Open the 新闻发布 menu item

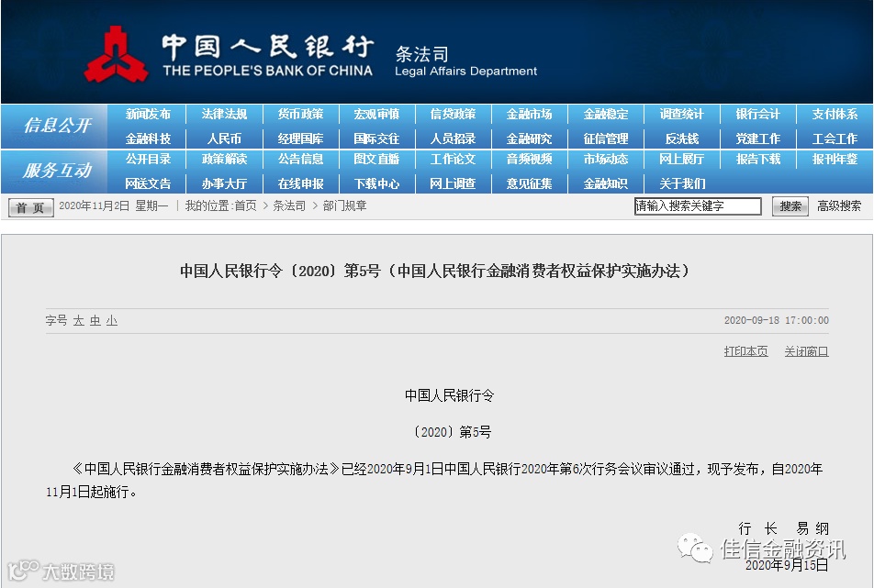(148, 114)
